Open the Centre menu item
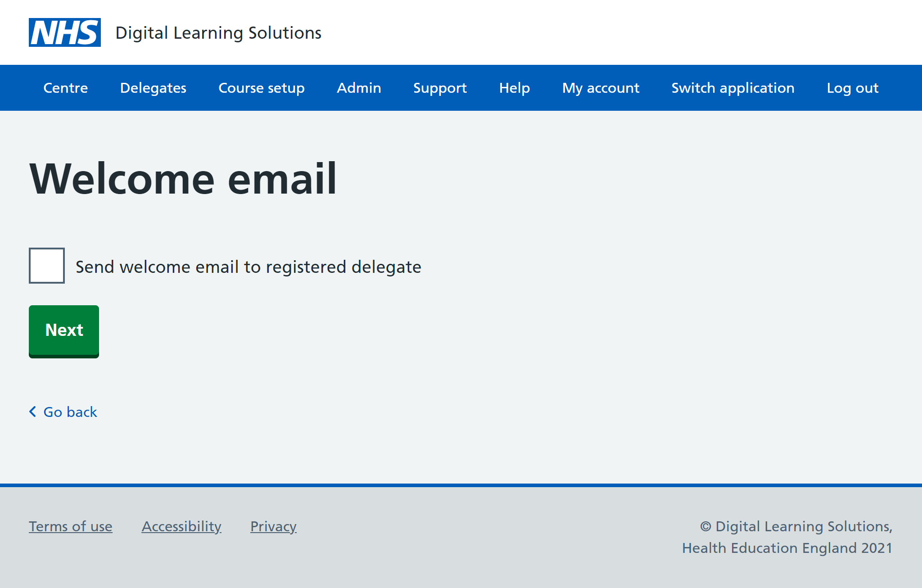922x588 pixels. tap(66, 88)
